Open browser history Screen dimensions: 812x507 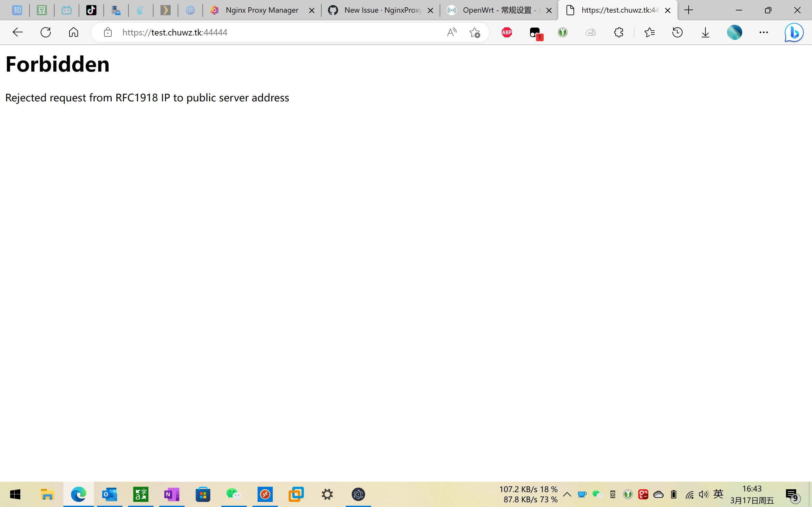pyautogui.click(x=677, y=32)
